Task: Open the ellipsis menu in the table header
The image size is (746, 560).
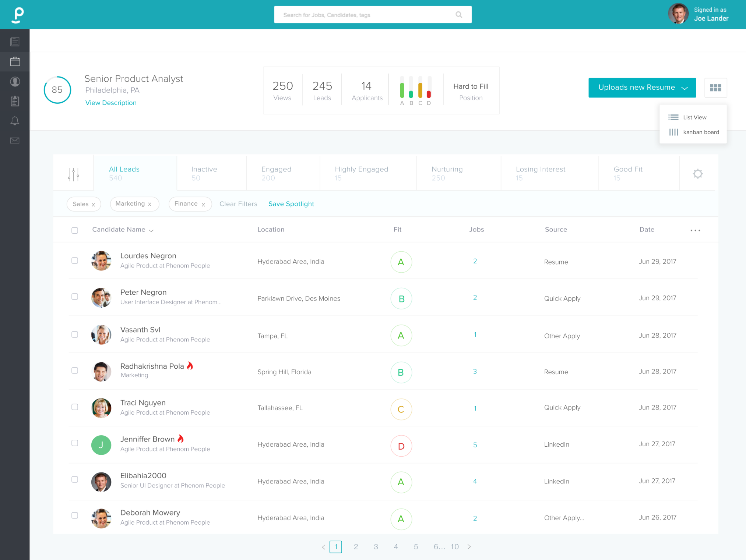Action: pyautogui.click(x=695, y=230)
